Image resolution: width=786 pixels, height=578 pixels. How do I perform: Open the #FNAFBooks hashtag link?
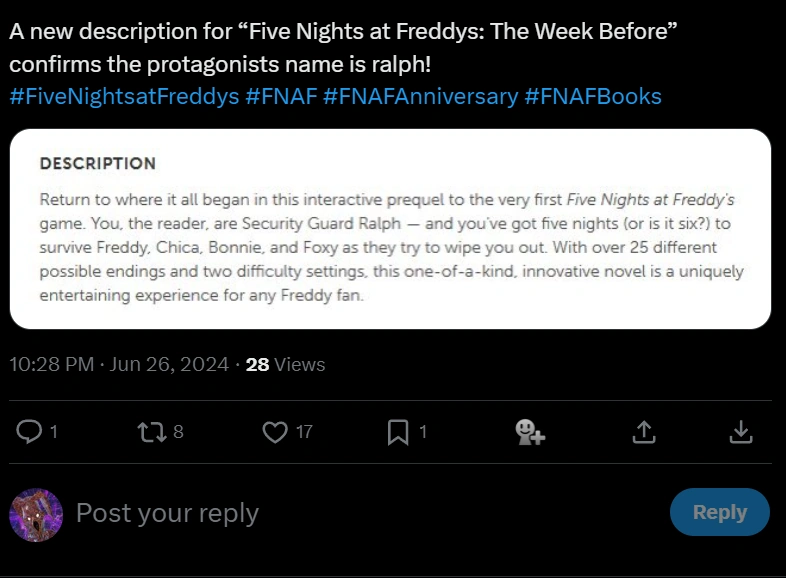click(594, 97)
